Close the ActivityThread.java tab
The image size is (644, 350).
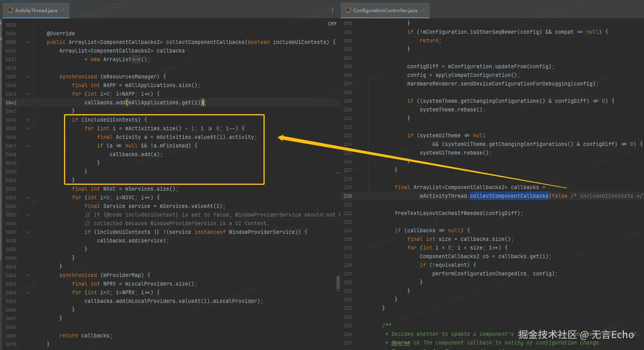click(63, 11)
